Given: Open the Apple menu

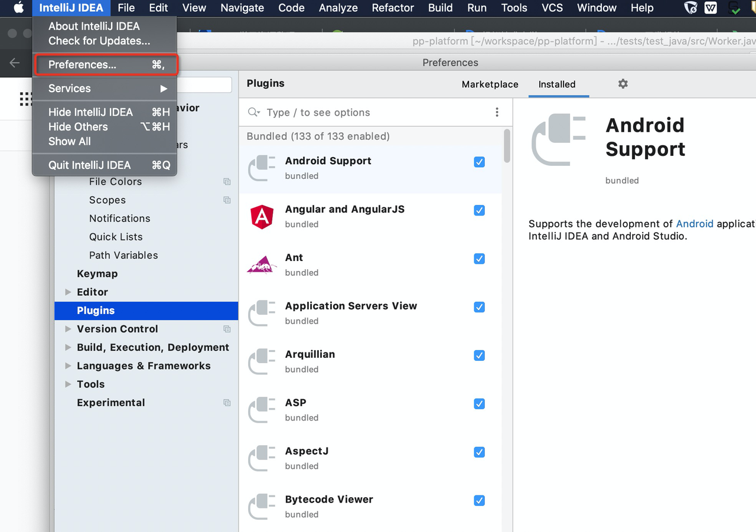Looking at the screenshot, I should point(19,8).
